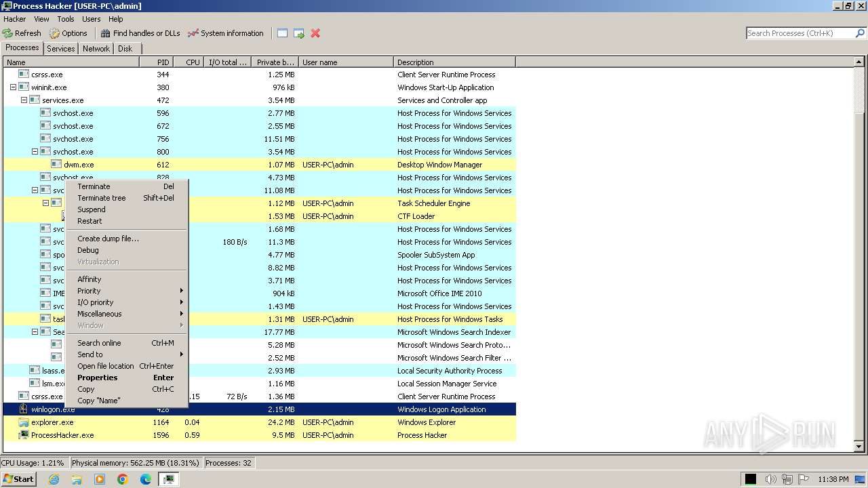Click the winlogon.exe process icon

[24, 409]
